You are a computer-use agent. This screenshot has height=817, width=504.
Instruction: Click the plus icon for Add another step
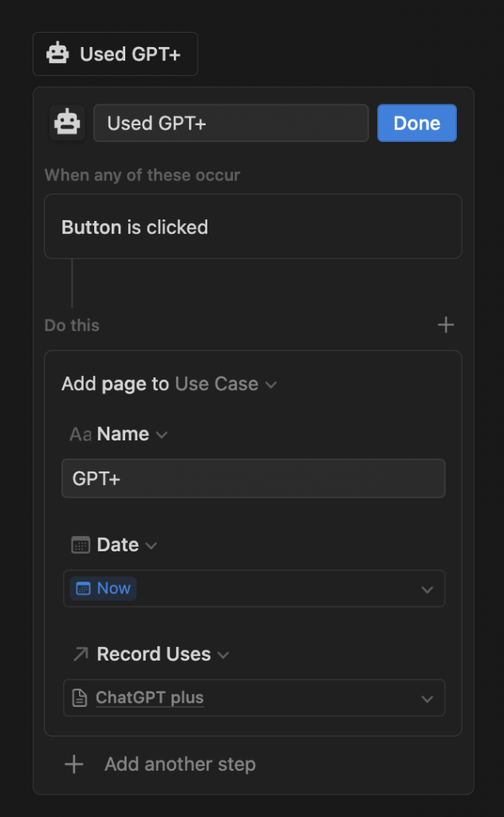(x=74, y=764)
